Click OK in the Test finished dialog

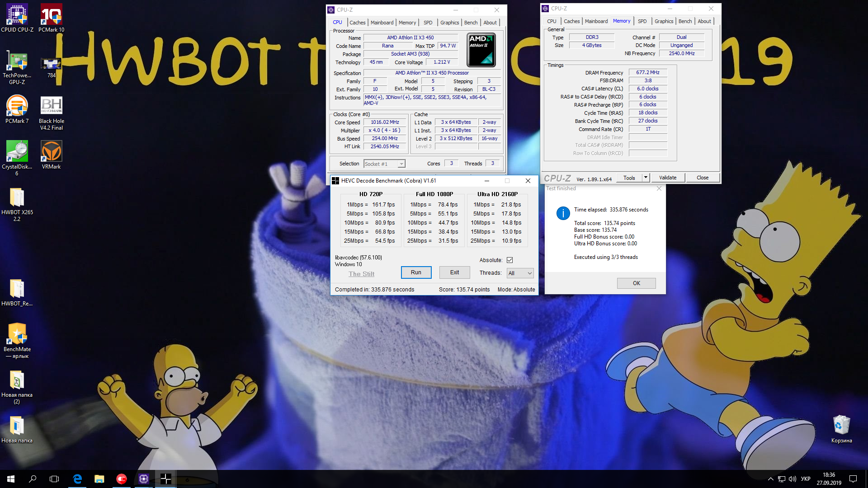tap(636, 283)
